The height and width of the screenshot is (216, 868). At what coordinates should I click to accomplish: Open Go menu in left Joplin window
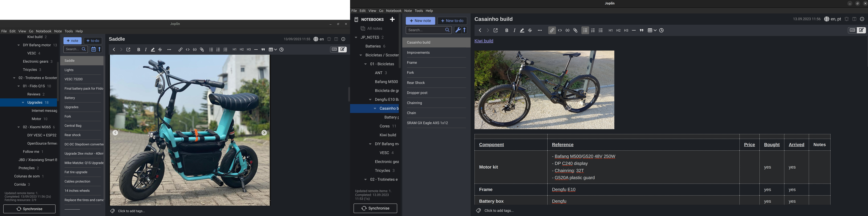click(x=31, y=31)
